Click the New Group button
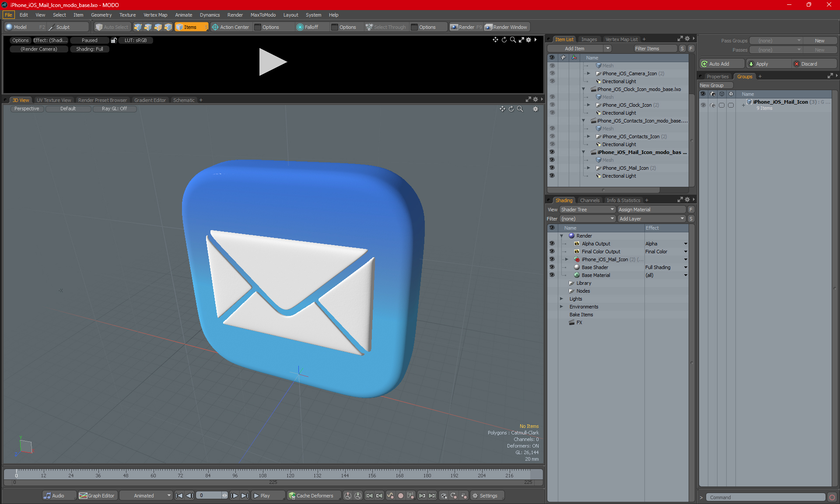This screenshot has width=840, height=504. coord(715,85)
